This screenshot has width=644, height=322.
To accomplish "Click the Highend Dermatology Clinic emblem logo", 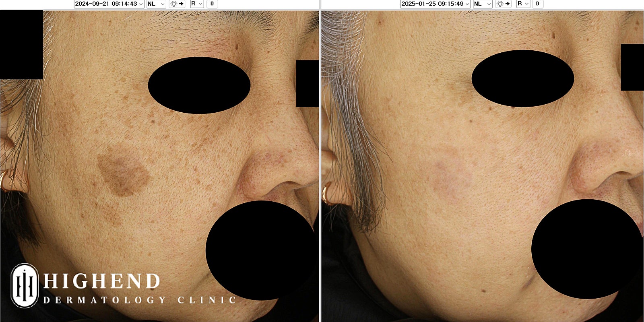I will click(25, 285).
